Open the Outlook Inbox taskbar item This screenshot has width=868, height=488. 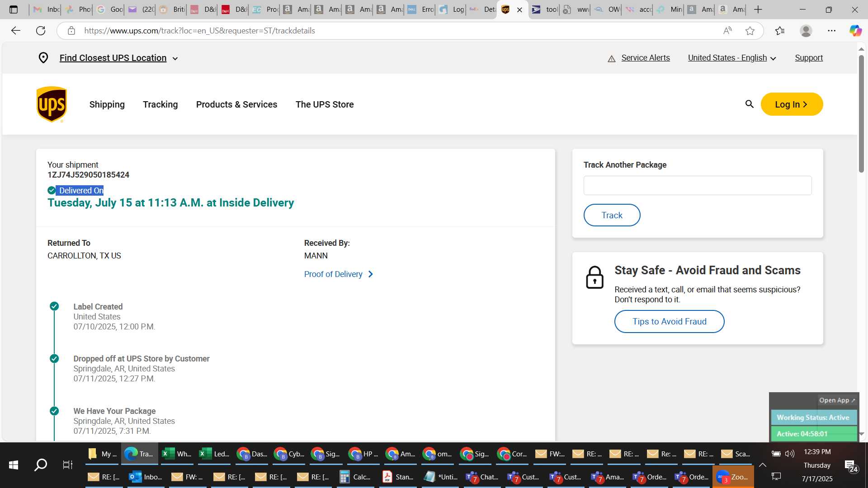point(146,477)
